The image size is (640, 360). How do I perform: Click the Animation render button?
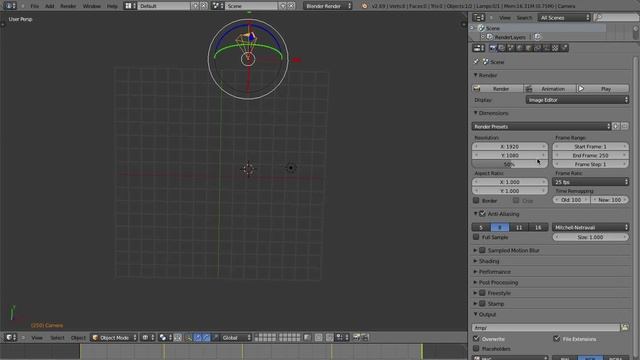coord(550,89)
